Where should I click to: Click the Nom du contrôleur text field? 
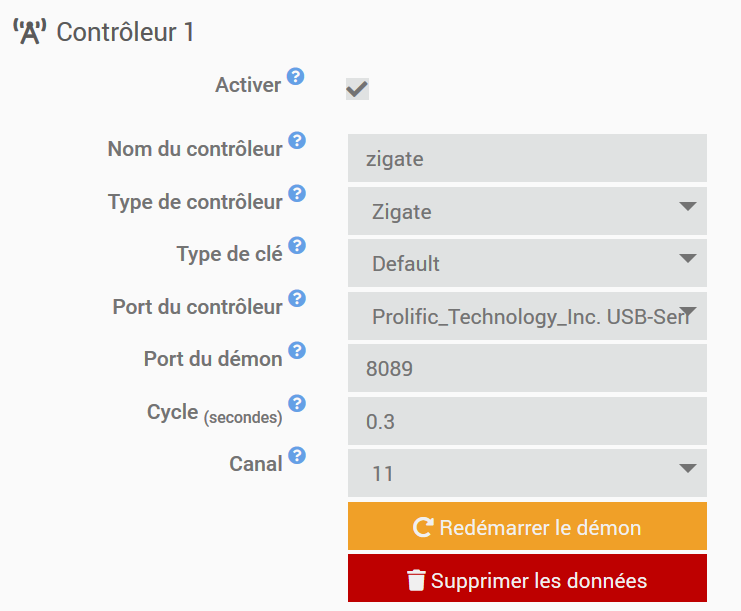tap(527, 158)
